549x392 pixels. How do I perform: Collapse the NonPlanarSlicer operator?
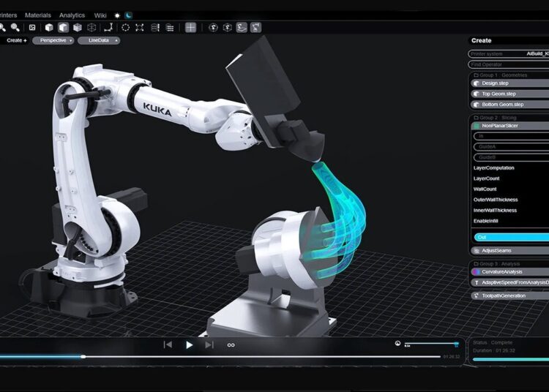pos(509,126)
